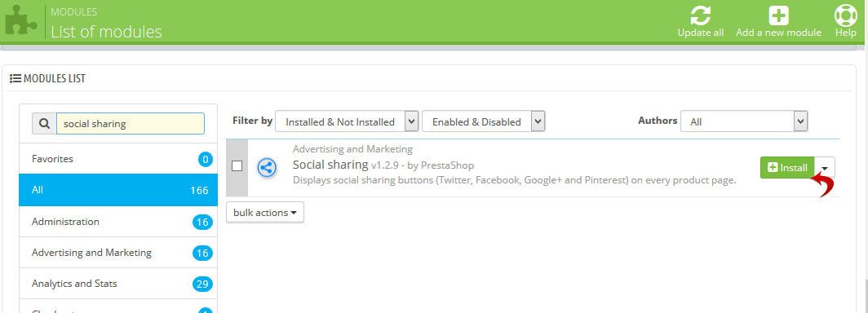Click the Add a new module plus icon
The width and height of the screenshot is (868, 313).
(x=778, y=15)
